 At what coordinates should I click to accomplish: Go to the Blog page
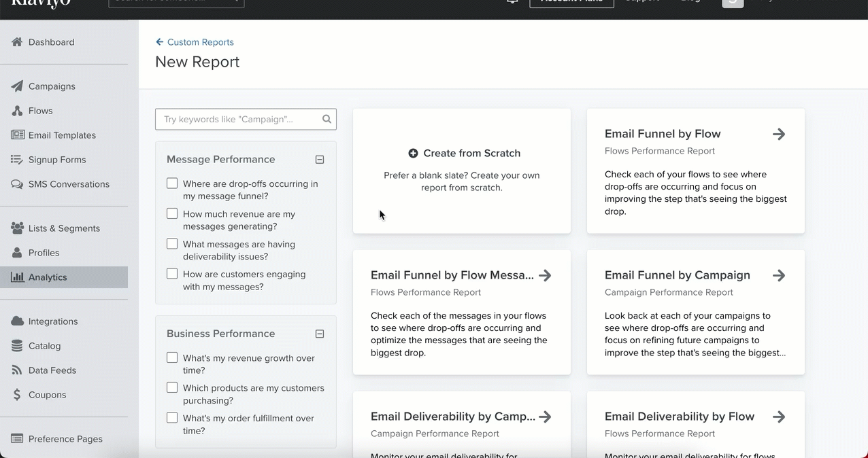[690, 2]
